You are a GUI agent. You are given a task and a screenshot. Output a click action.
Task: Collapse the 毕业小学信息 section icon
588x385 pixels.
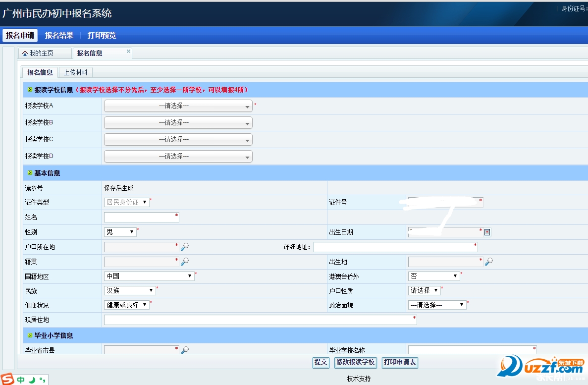(30, 335)
